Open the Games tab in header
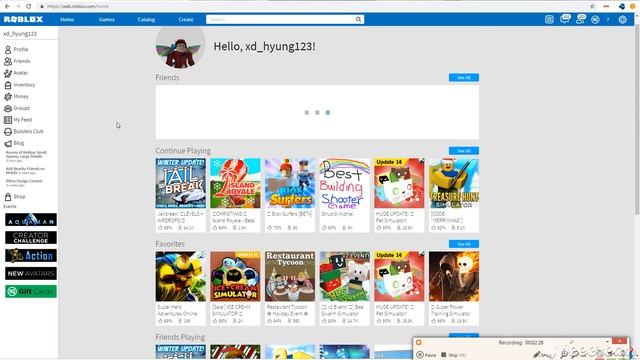This screenshot has height=360, width=640. coord(107,19)
